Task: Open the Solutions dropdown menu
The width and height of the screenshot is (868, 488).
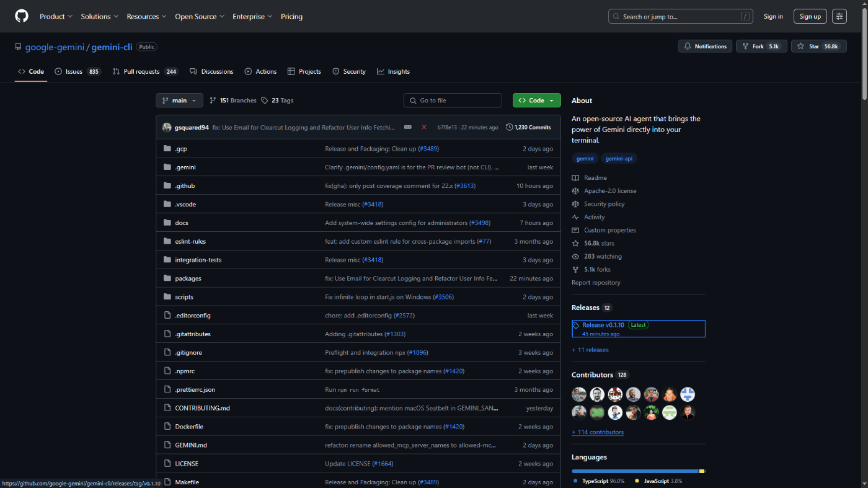Action: [99, 17]
